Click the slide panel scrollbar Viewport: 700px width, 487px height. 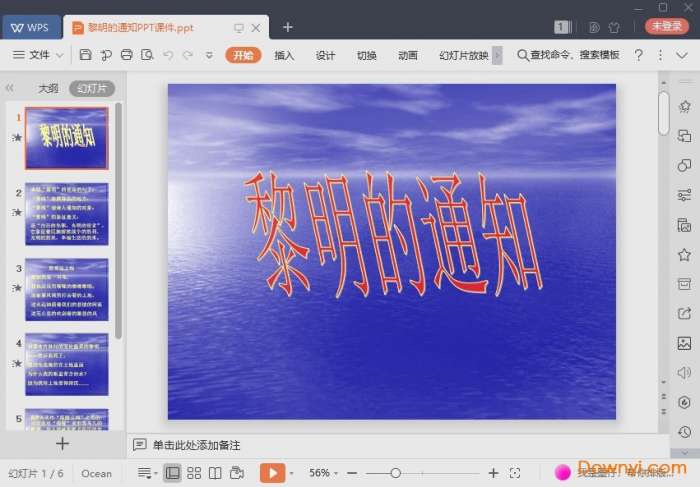[118, 221]
